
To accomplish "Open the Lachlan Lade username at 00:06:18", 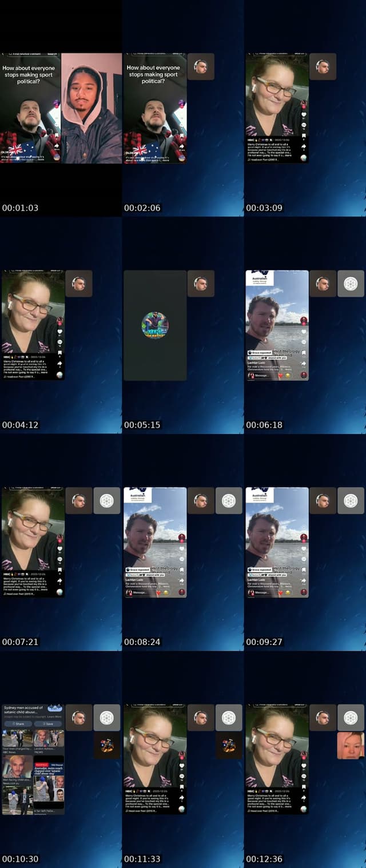I will 256,363.
